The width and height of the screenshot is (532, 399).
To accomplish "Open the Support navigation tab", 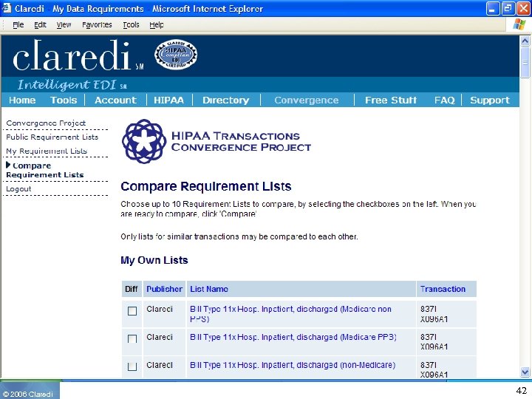I will pyautogui.click(x=490, y=100).
